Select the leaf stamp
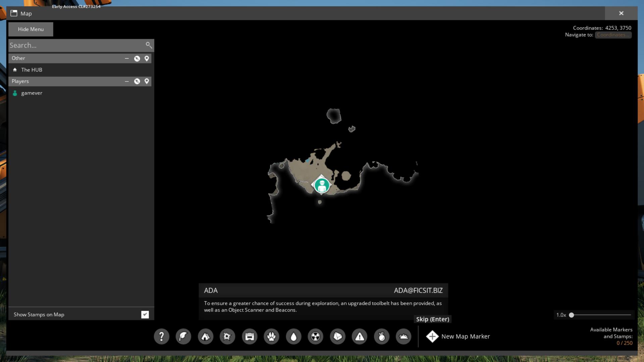 tap(183, 336)
